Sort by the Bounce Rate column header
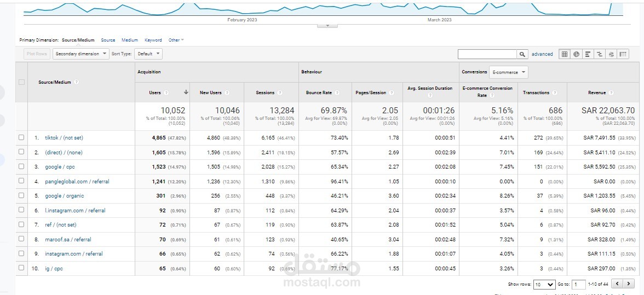The image size is (644, 295). pyautogui.click(x=319, y=92)
